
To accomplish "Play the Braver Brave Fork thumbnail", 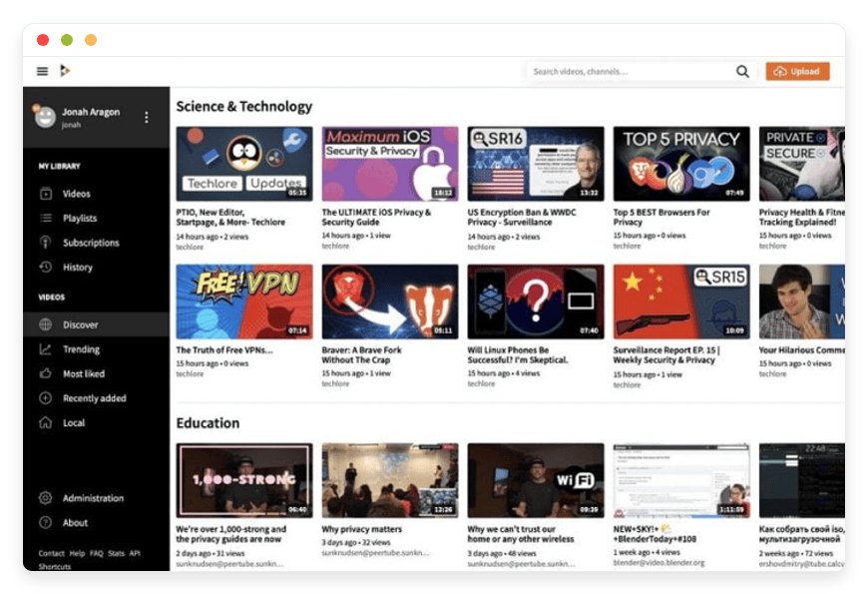I will pyautogui.click(x=390, y=301).
